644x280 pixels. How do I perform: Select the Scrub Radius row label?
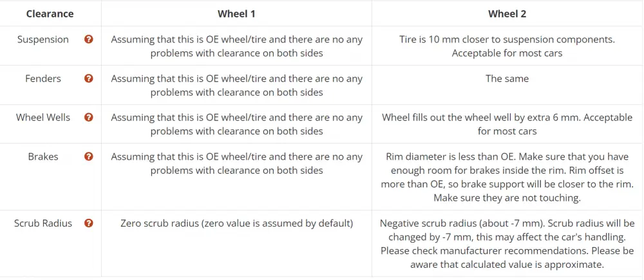43,223
